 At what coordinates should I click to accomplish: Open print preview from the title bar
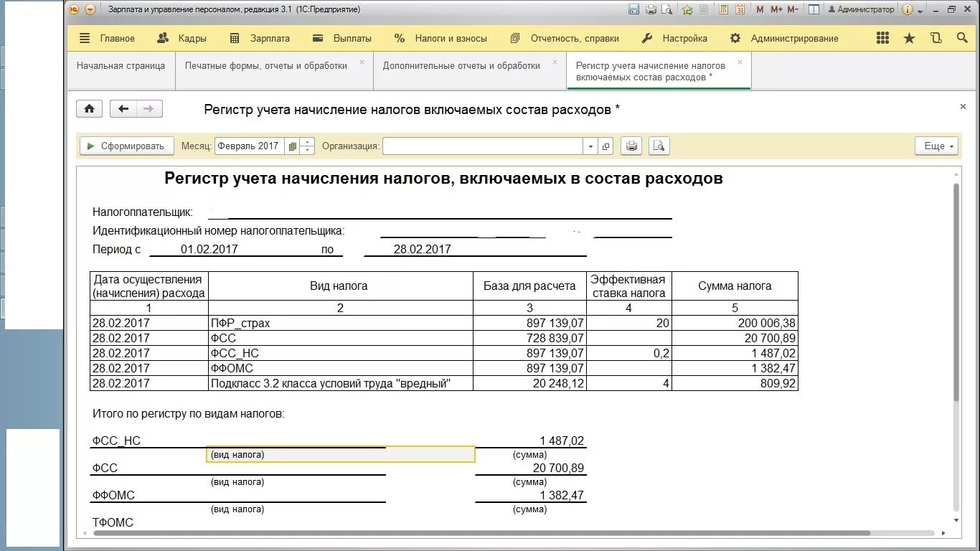[667, 9]
